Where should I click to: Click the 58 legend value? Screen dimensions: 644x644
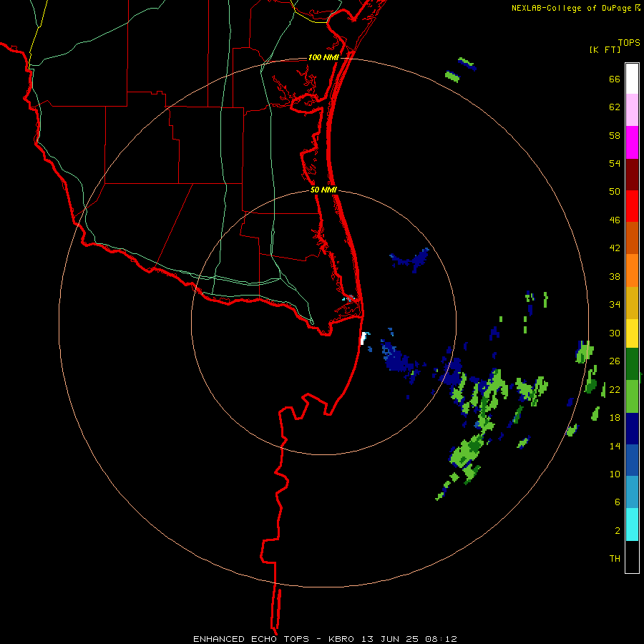(615, 135)
